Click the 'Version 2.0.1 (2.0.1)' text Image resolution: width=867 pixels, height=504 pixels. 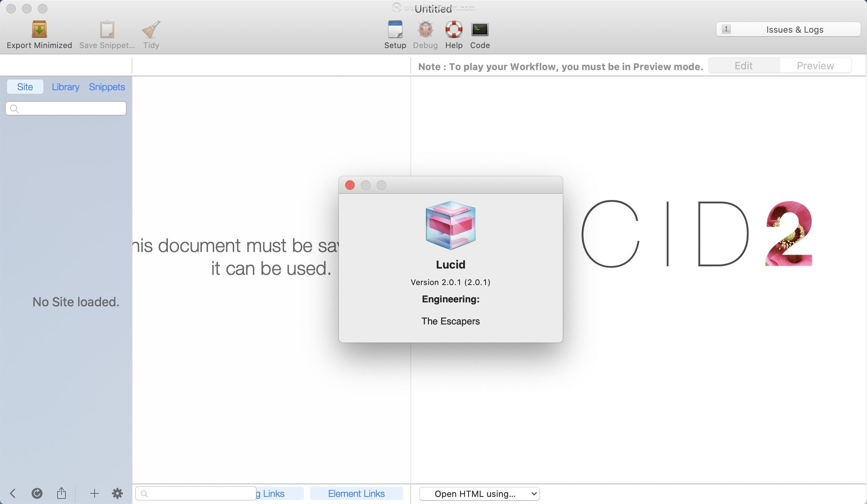pyautogui.click(x=450, y=282)
